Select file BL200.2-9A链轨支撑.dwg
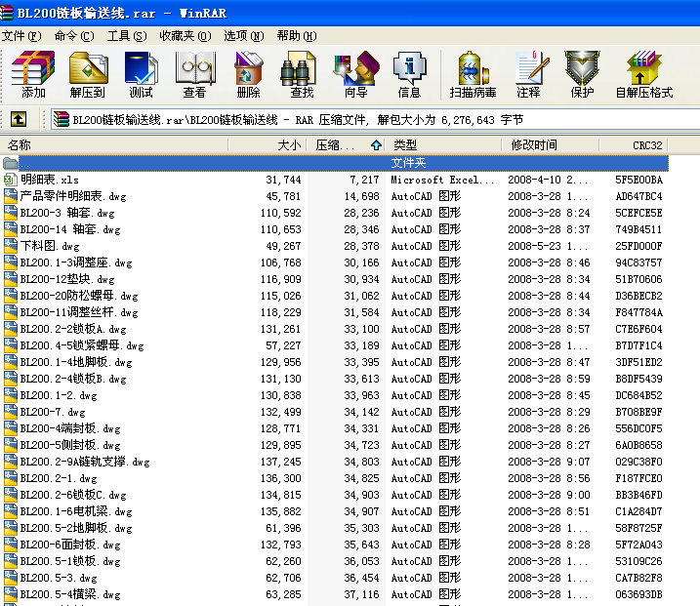The height and width of the screenshot is (606, 700). (x=85, y=462)
